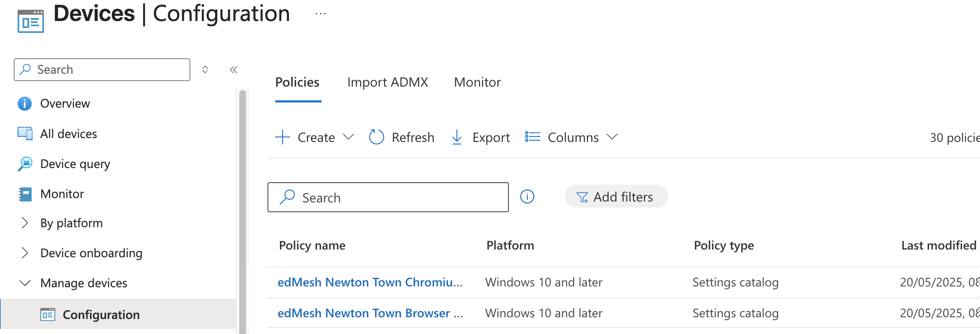Screen dimensions: 980x334
Task: Click the Devices Configuration header icon
Action: coord(31,21)
